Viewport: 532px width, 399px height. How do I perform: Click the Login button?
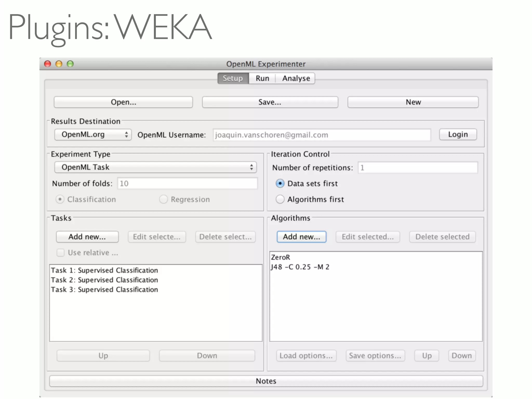[458, 134]
